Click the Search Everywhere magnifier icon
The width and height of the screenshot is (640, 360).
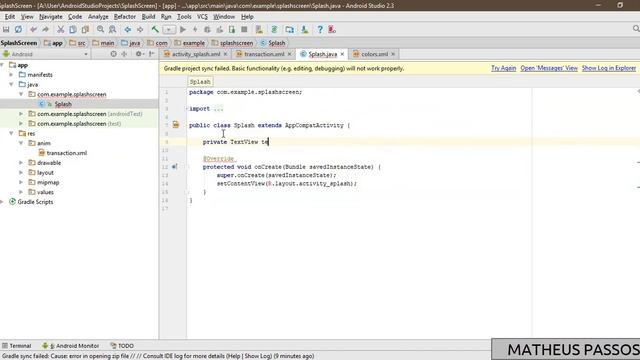coord(636,29)
